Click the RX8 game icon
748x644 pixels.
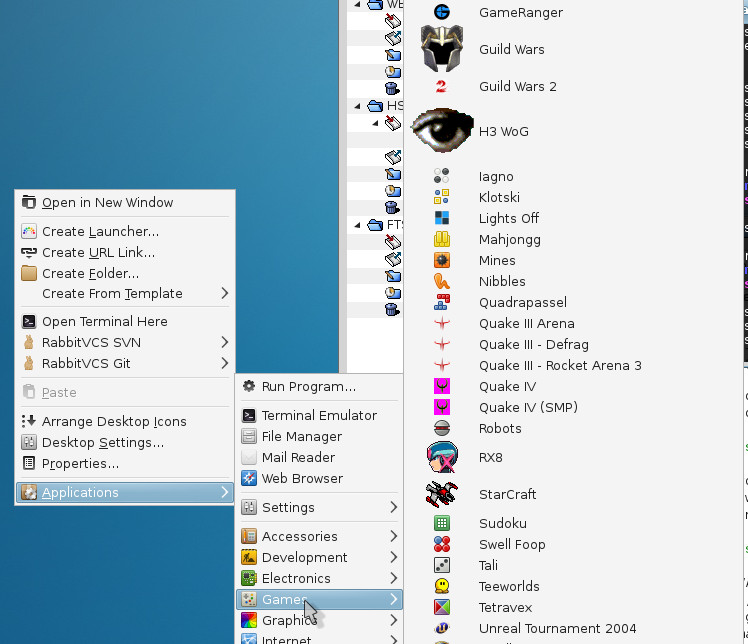pyautogui.click(x=441, y=458)
